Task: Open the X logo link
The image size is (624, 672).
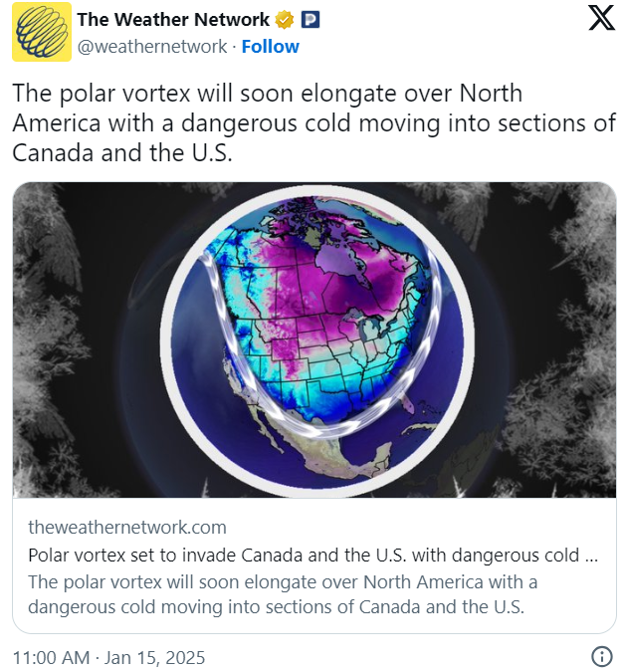Action: point(601,18)
